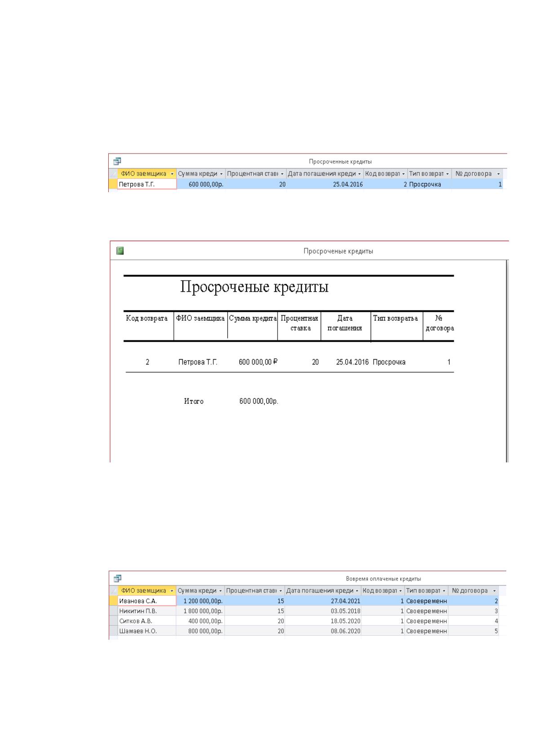Click the query icon beside Вовремя оплаченые кредиты
Image resolution: width=535 pixels, height=756 pixels.
(x=118, y=578)
